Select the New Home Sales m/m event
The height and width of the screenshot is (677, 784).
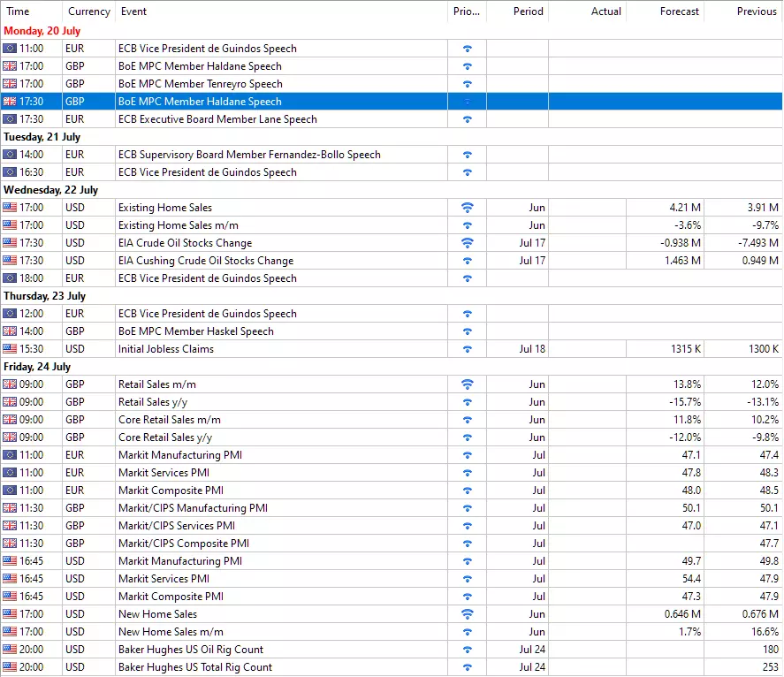click(171, 632)
